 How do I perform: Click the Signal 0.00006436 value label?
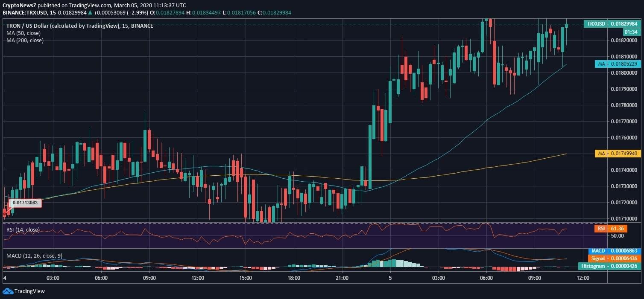615,258
